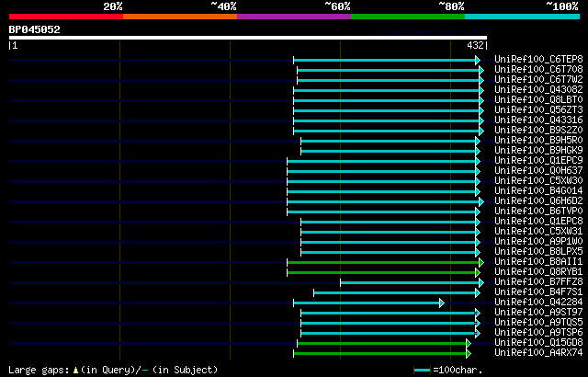Click the cyan ~100% identity color segment

[522, 17]
